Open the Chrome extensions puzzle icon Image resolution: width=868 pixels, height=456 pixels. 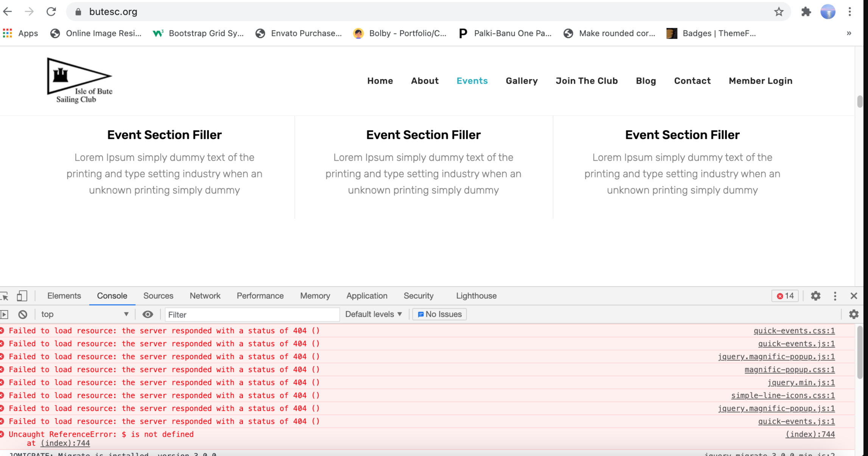pyautogui.click(x=806, y=12)
